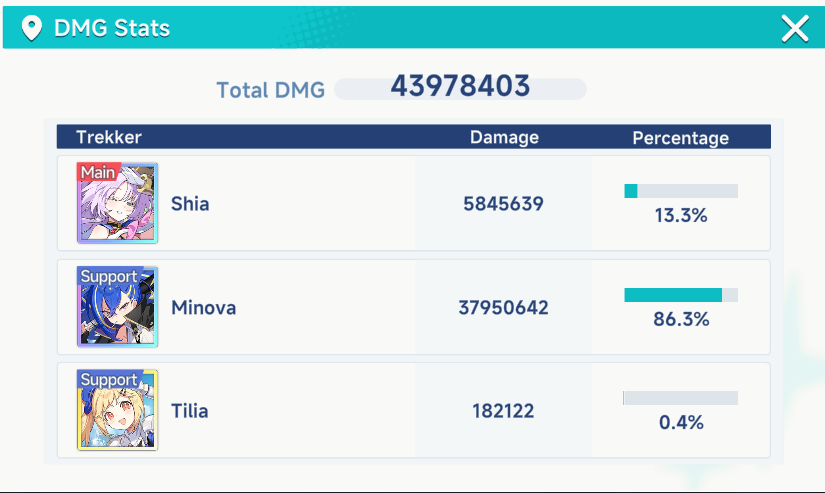Click Tilia's damage percentage bar
The height and width of the screenshot is (493, 825).
(681, 398)
